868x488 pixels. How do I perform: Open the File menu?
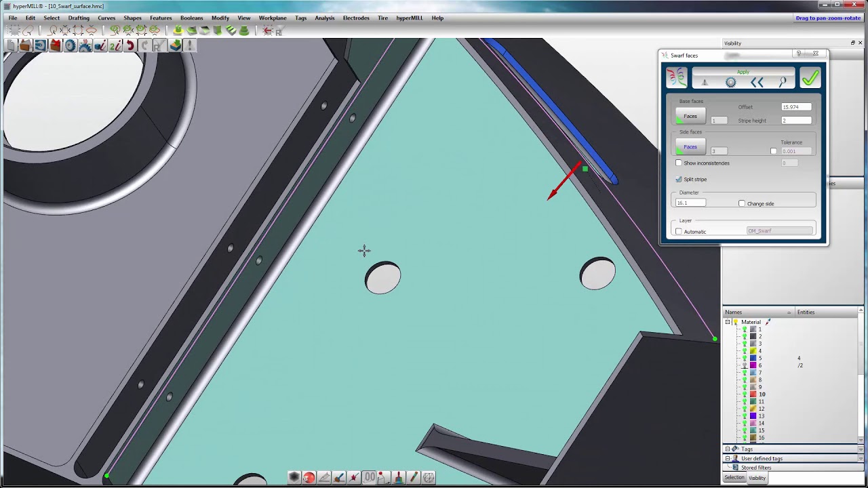(13, 18)
